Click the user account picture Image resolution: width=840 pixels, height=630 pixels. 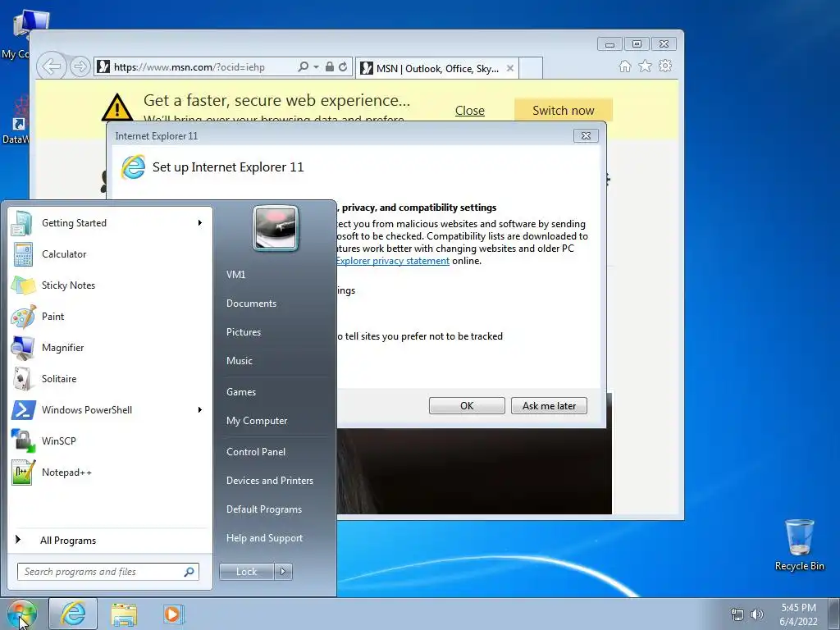(x=276, y=228)
